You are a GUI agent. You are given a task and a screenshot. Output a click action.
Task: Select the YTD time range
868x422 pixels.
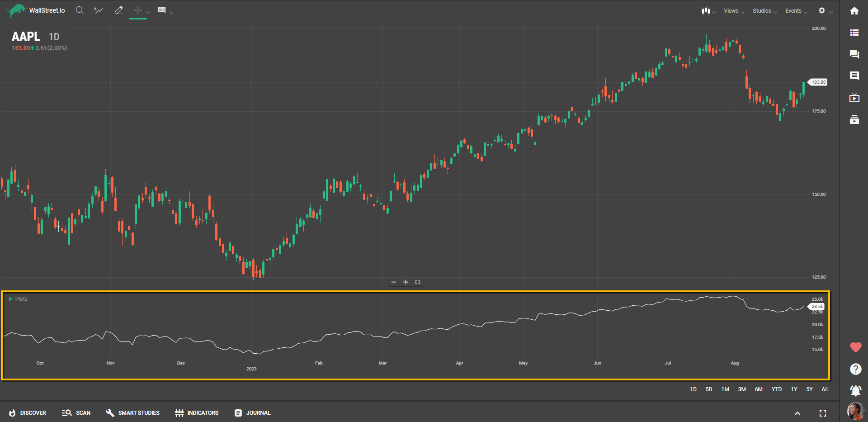776,389
